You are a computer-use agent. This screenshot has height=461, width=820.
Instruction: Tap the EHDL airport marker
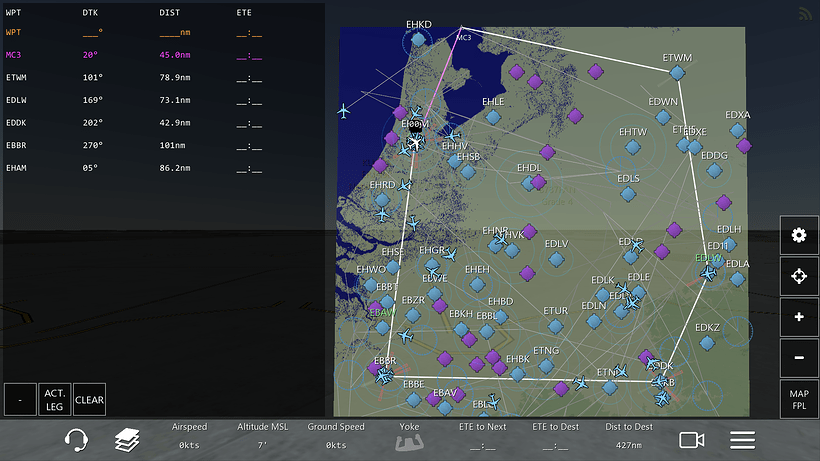[x=529, y=183]
